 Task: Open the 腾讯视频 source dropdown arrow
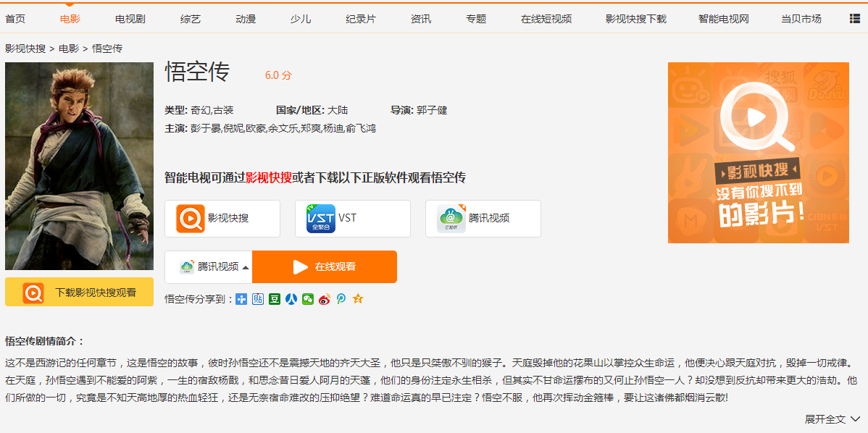(245, 268)
